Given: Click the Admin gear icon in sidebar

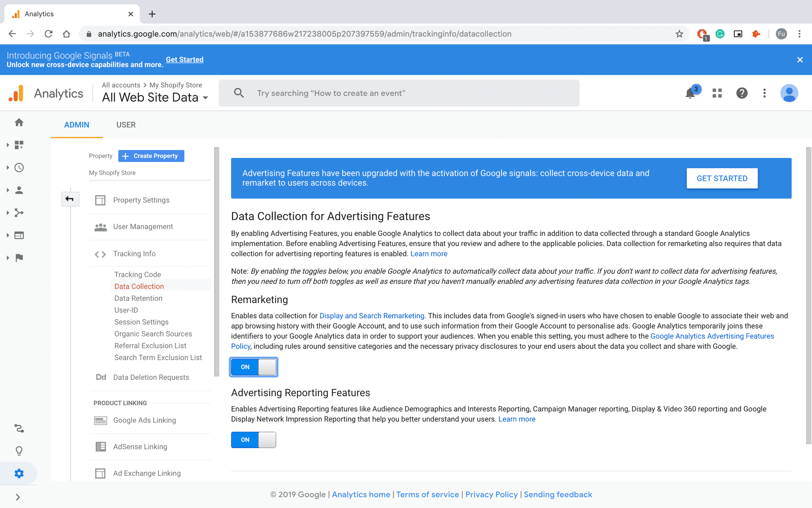Looking at the screenshot, I should tap(19, 473).
